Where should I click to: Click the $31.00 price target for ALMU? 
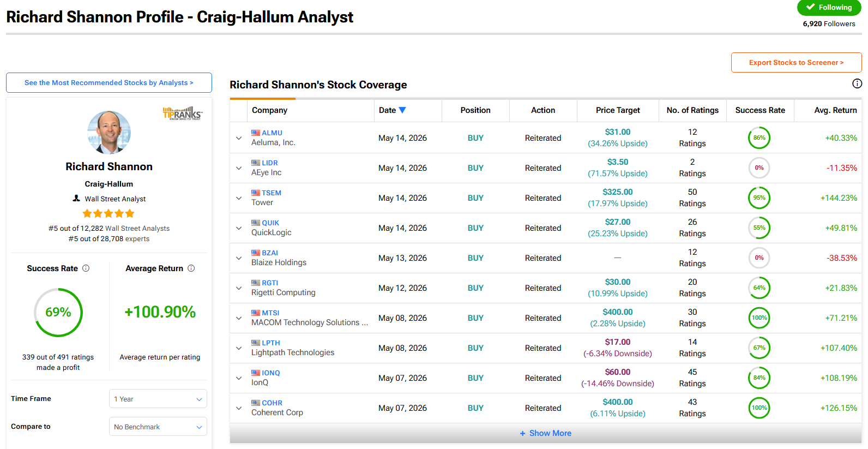click(x=618, y=132)
